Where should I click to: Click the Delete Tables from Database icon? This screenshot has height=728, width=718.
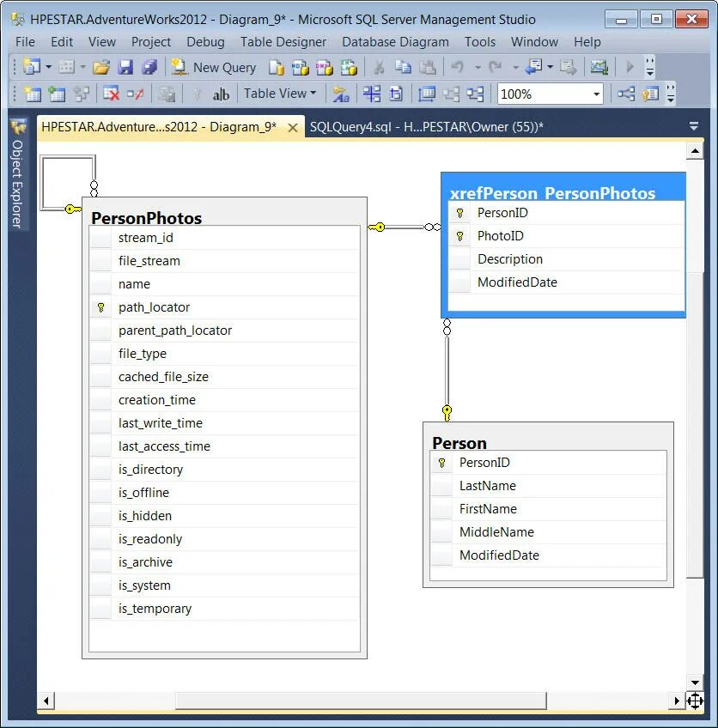pos(111,94)
